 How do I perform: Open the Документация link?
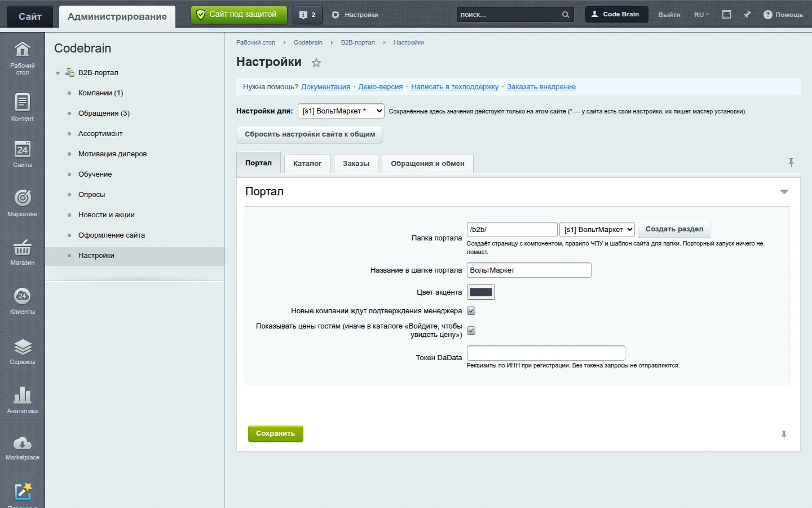tap(325, 87)
